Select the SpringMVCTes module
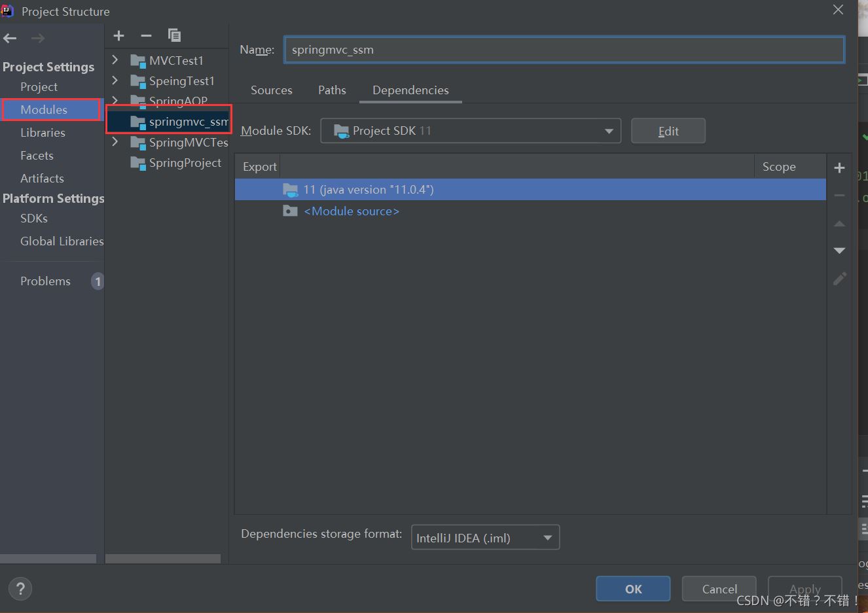Screen dimensions: 868x613 tap(189, 143)
